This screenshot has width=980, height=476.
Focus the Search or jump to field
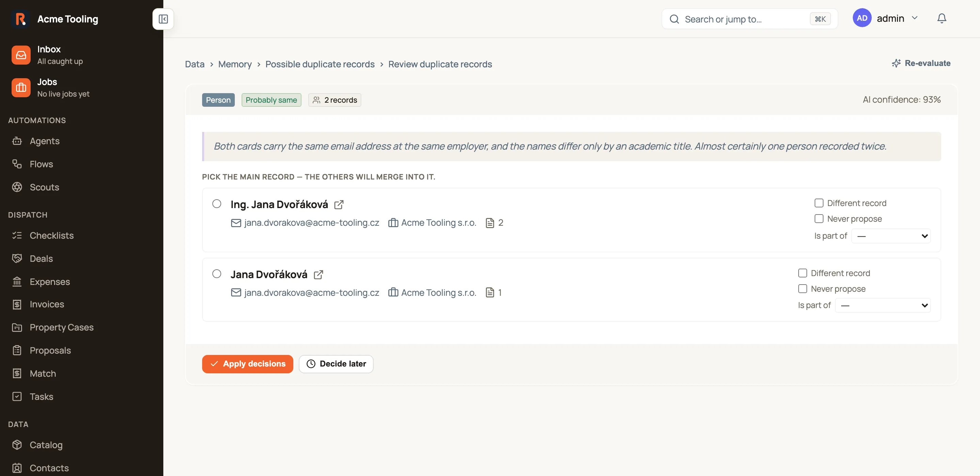click(750, 19)
